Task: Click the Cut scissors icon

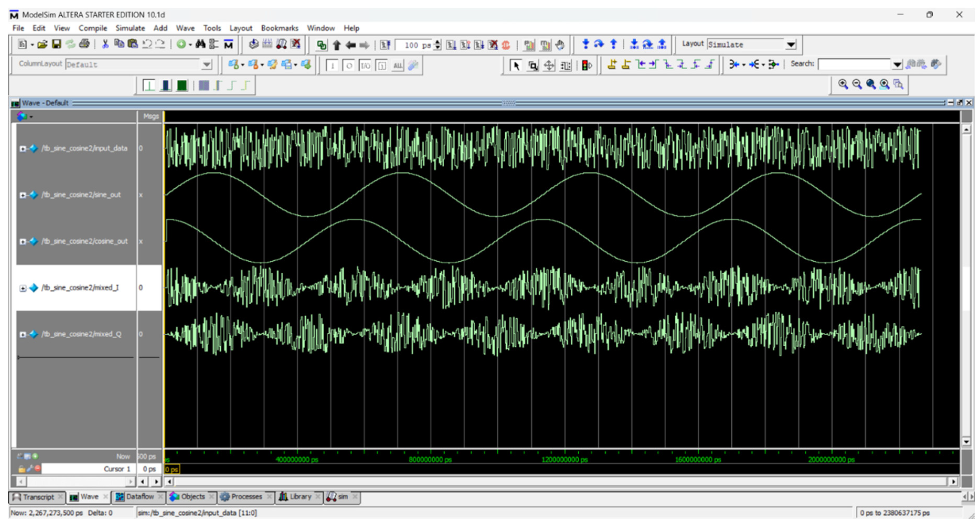Action: (x=105, y=45)
